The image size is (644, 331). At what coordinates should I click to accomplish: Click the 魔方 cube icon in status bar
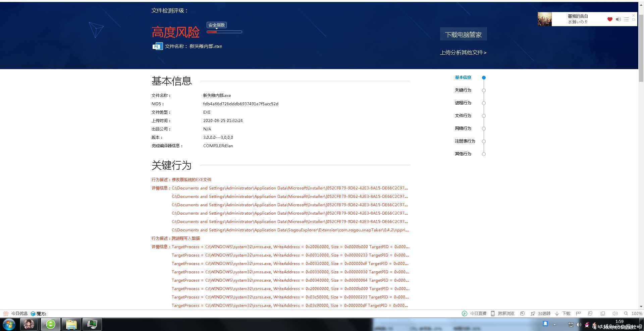(33, 314)
